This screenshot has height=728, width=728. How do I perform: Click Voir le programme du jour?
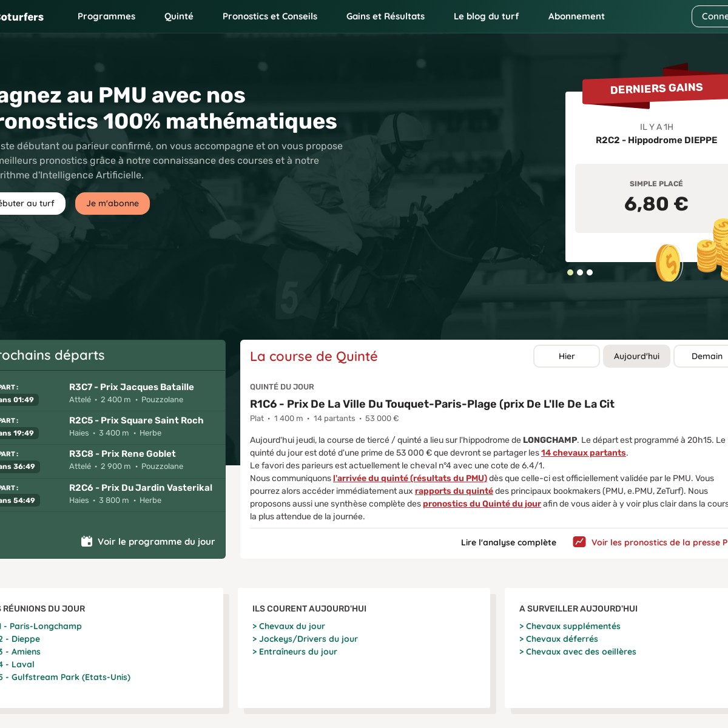[156, 541]
